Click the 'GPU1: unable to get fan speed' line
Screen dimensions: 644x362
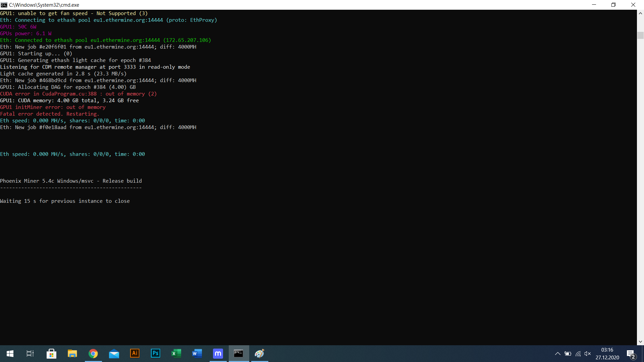pyautogui.click(x=74, y=13)
